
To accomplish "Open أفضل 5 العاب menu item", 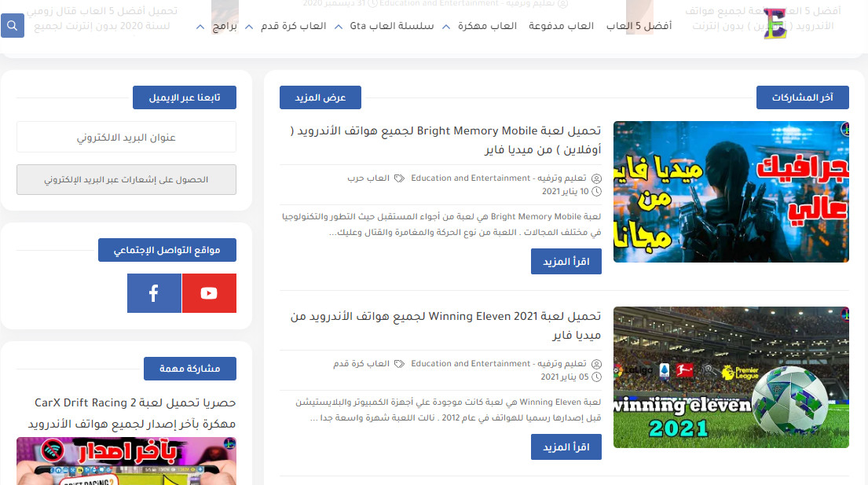I will [639, 26].
